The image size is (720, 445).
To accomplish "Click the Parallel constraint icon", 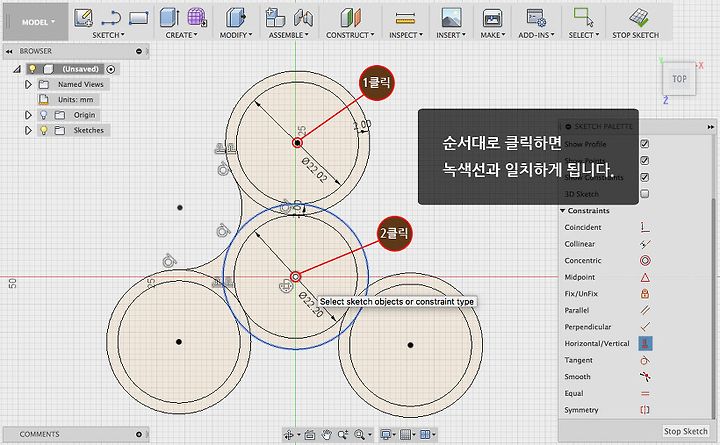I will (645, 310).
